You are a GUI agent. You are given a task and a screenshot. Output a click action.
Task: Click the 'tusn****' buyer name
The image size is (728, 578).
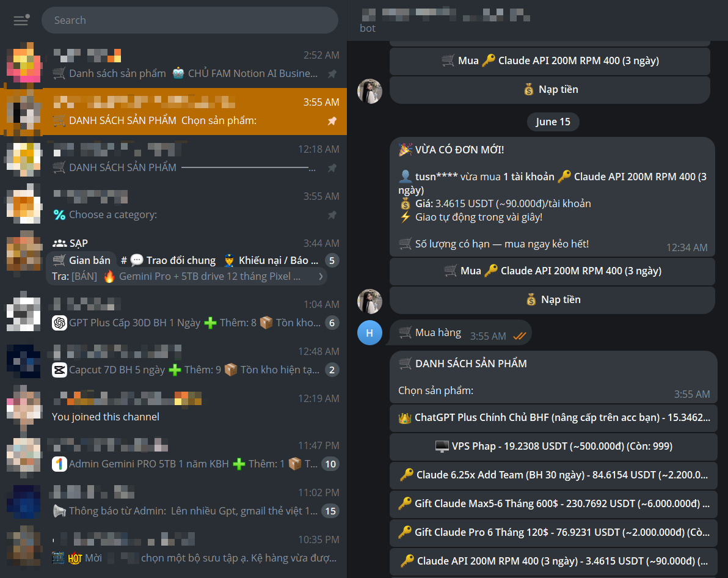[x=437, y=177]
